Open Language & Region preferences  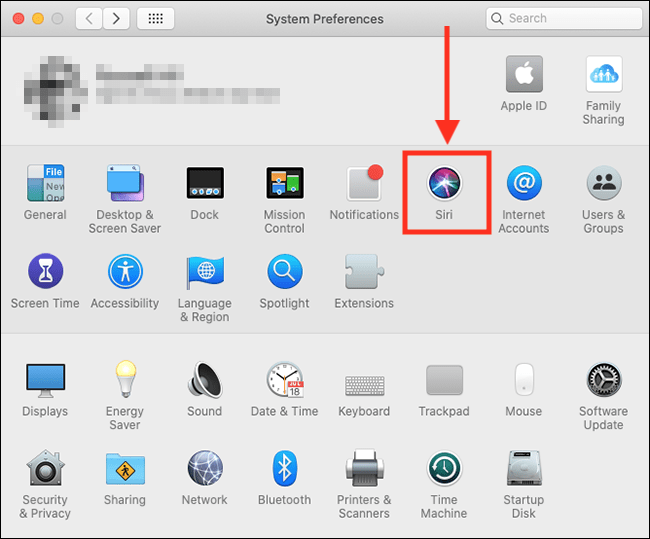coord(205,272)
